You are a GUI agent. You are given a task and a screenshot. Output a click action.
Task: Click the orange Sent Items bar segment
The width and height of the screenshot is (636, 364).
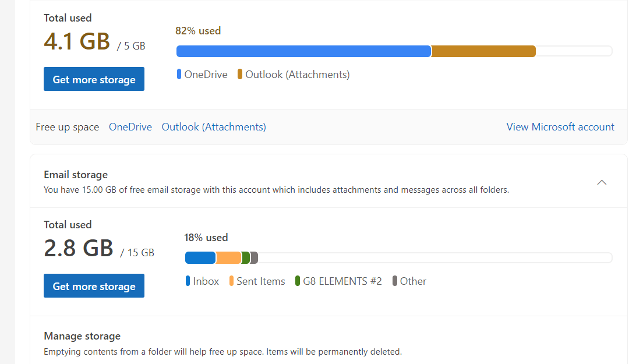point(228,257)
